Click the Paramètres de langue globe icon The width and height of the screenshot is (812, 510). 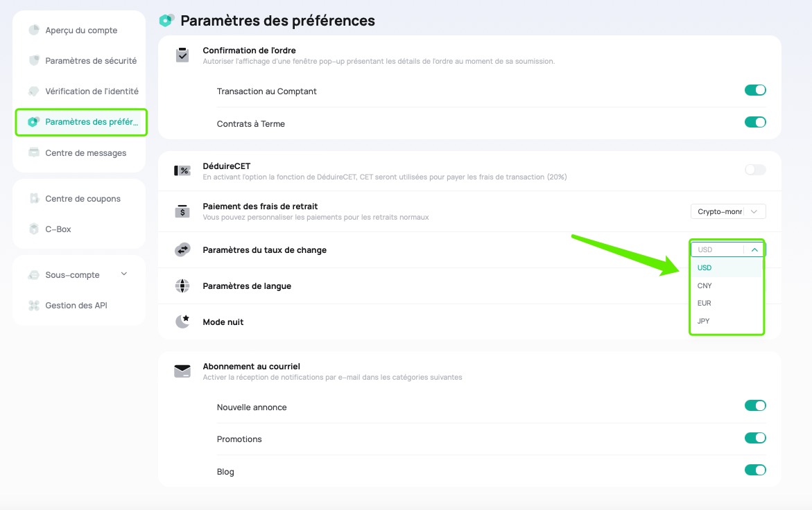182,285
